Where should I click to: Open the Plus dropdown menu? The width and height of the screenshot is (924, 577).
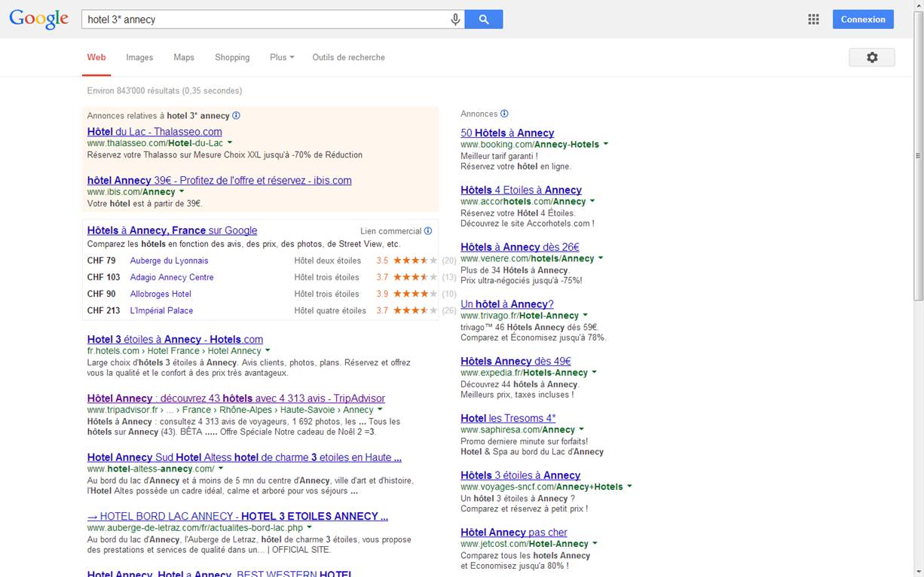tap(282, 57)
